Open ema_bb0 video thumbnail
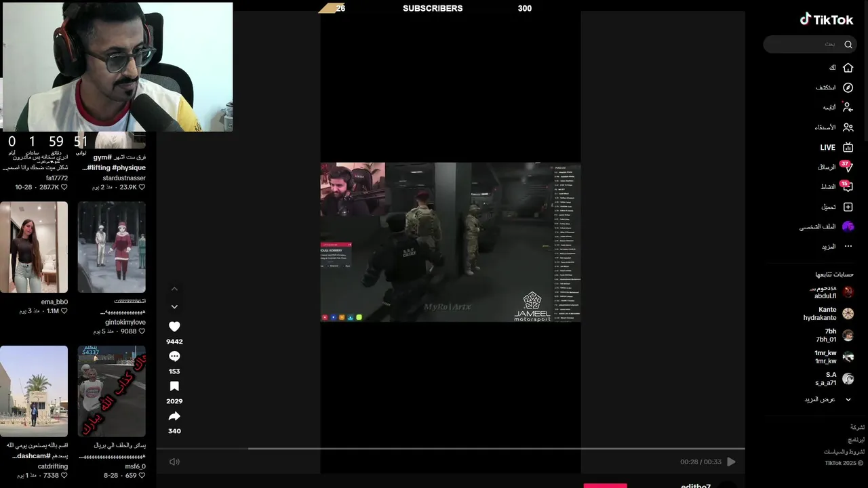This screenshot has width=868, height=488. 34,247
